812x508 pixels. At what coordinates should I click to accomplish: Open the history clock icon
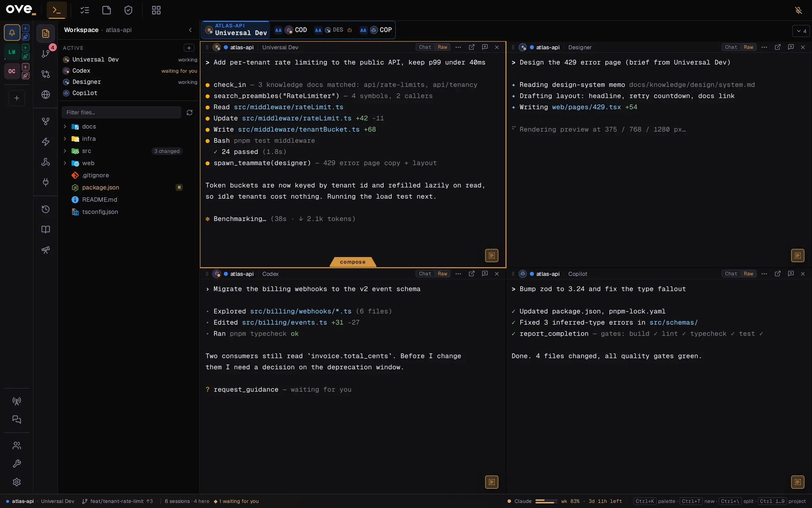tap(46, 209)
